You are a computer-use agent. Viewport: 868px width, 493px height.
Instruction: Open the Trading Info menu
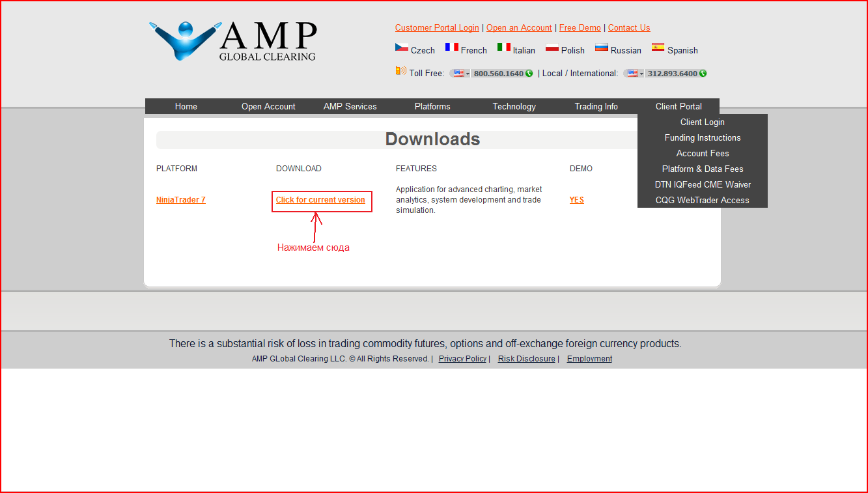596,106
